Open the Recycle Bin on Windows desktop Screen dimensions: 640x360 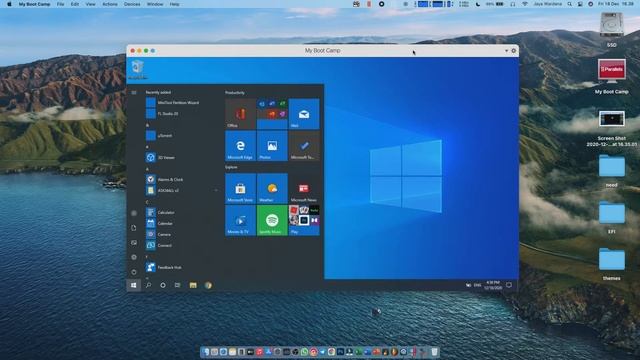coord(138,69)
